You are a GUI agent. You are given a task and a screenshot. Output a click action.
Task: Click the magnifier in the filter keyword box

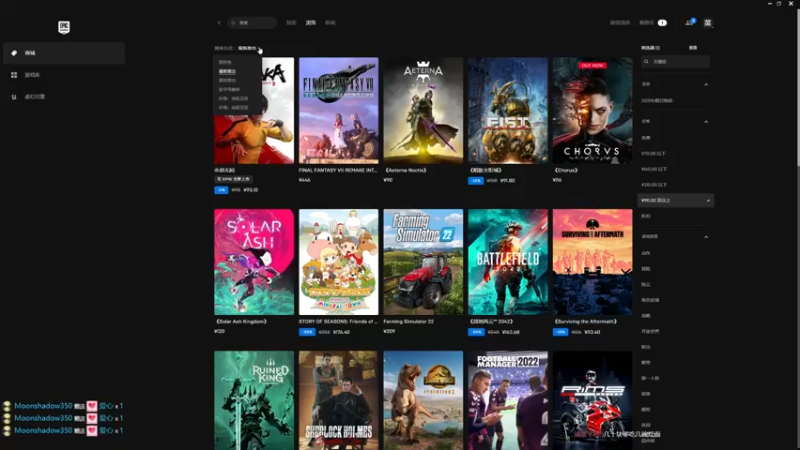point(646,62)
